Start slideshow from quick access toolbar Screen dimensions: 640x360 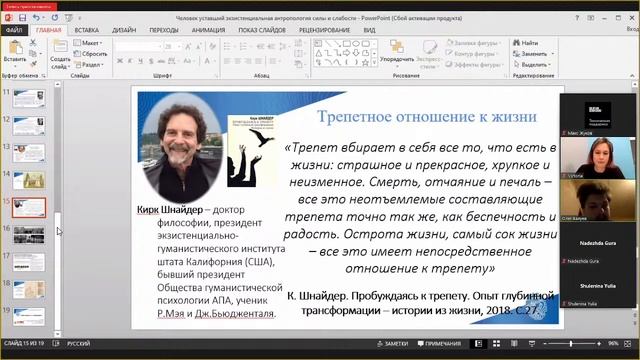[x=69, y=18]
